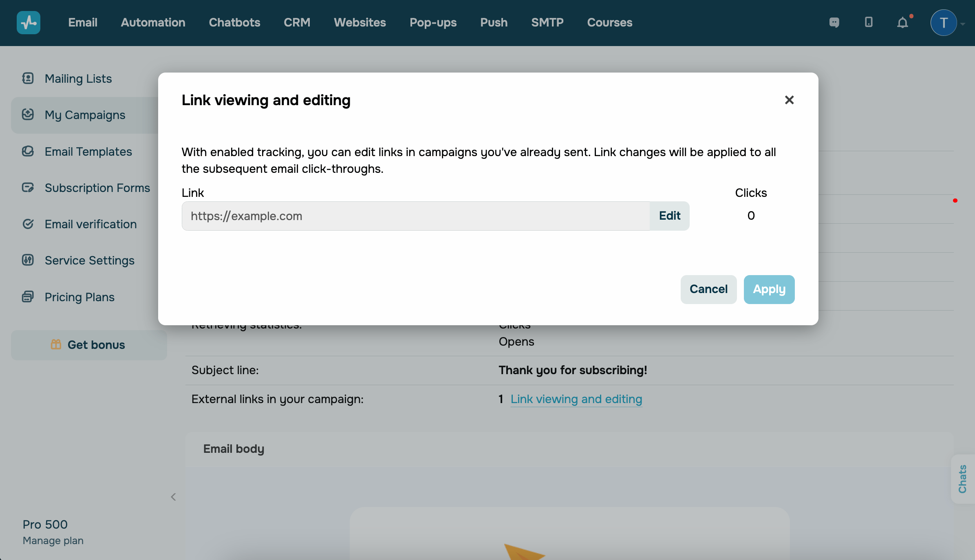975x560 pixels.
Task: Open the chat messages icon in header
Action: pyautogui.click(x=834, y=22)
